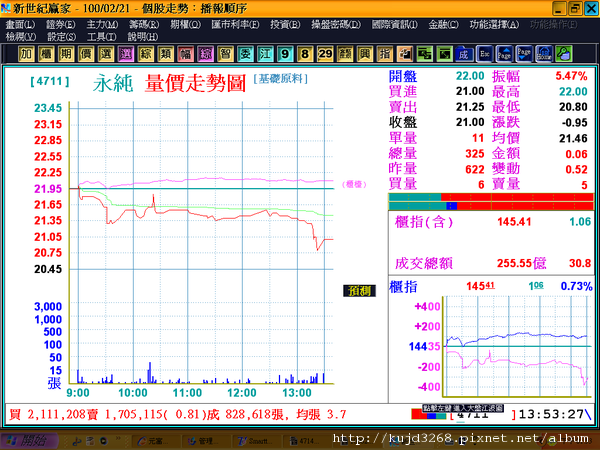This screenshot has height=450, width=600.
Task: Click the Page Up toolbar icon
Action: 504,54
